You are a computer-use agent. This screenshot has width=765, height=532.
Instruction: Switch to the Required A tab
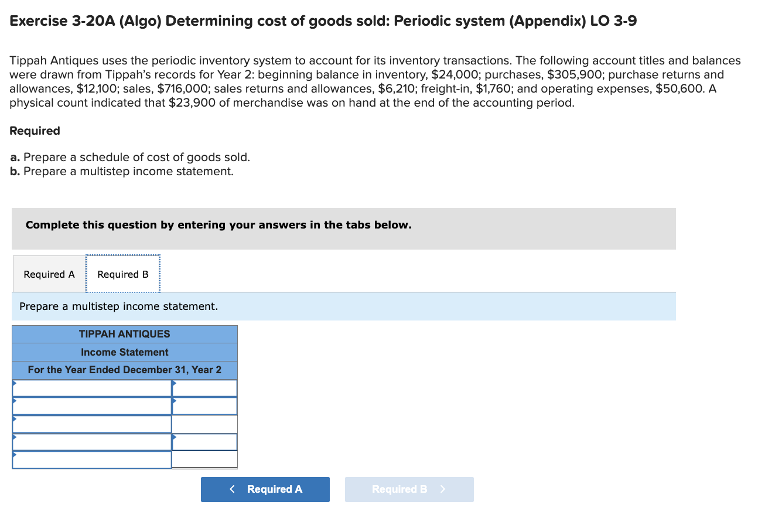point(48,274)
